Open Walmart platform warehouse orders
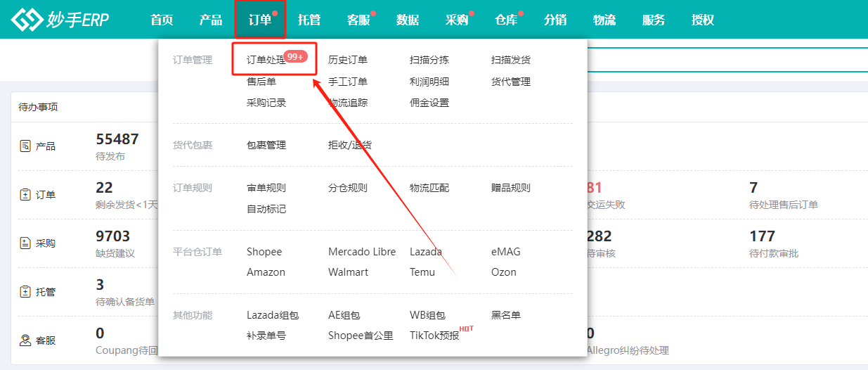This screenshot has height=370, width=868. (348, 272)
